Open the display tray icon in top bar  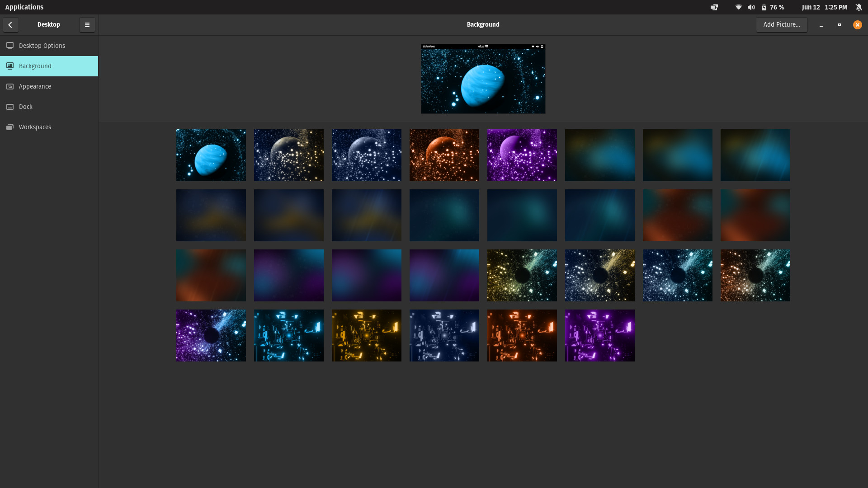coord(714,7)
